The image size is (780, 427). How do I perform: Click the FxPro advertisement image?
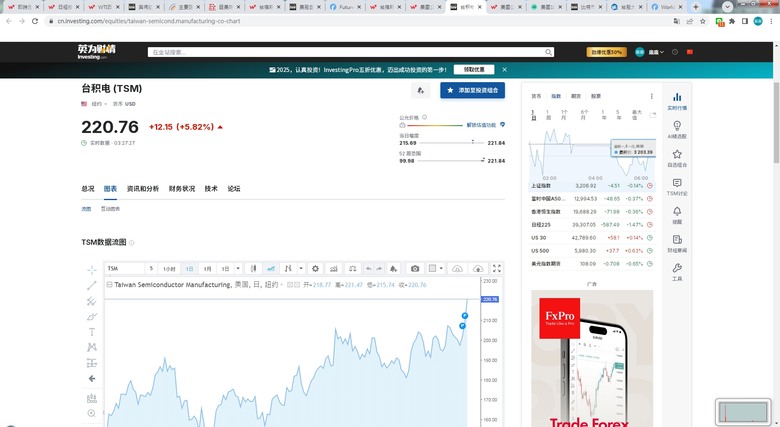592,358
